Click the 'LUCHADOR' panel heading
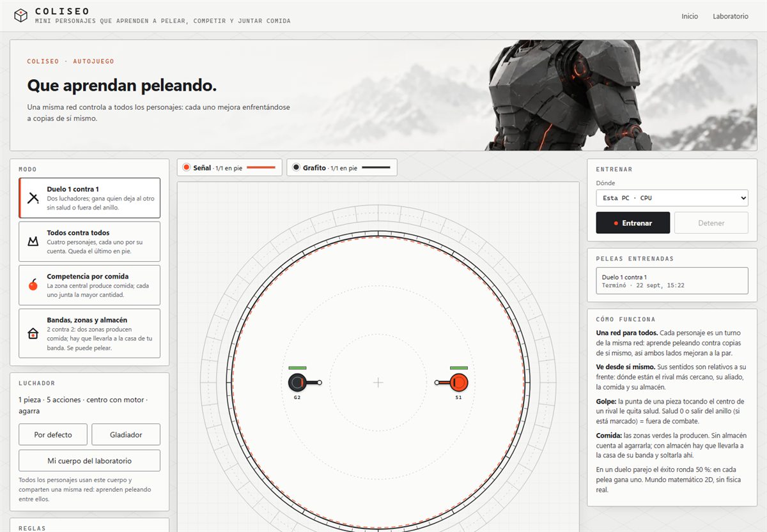Image resolution: width=767 pixels, height=532 pixels. [x=36, y=383]
